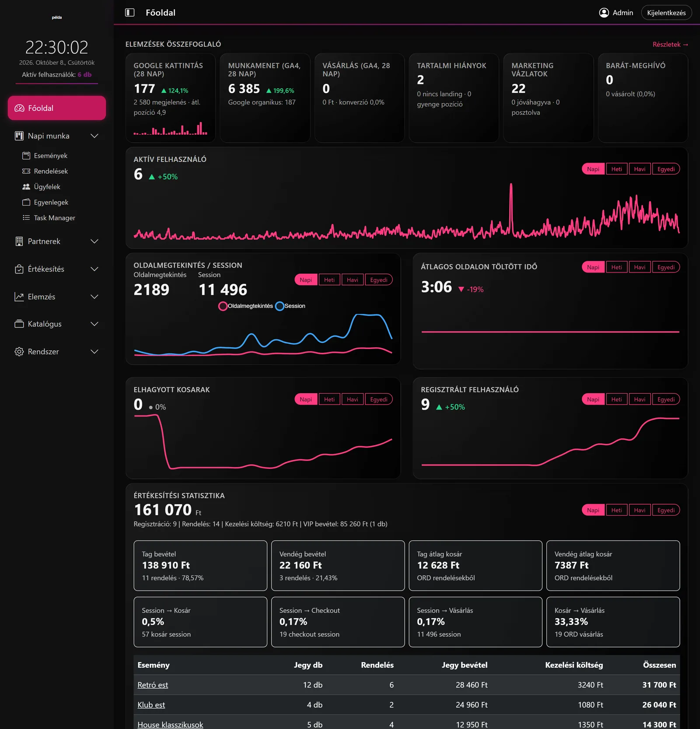Expand the Értékesítés menu chevron
Image resolution: width=700 pixels, height=729 pixels.
click(x=94, y=269)
